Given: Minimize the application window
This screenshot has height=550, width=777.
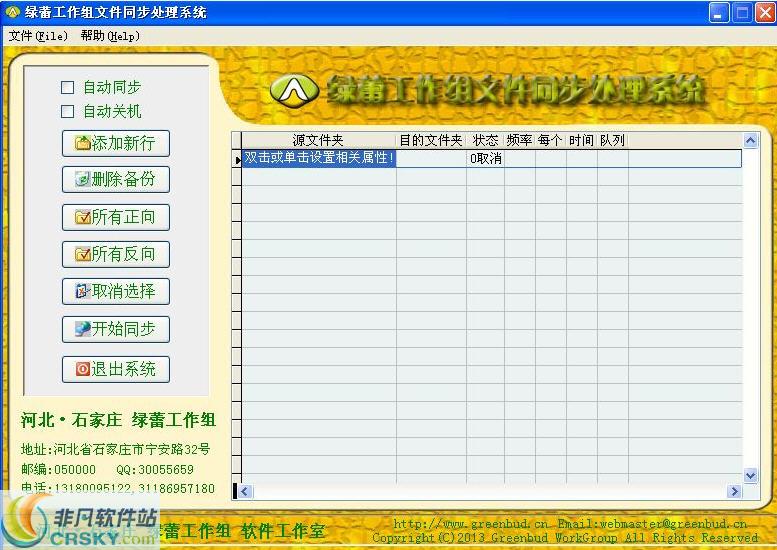Looking at the screenshot, I should (x=719, y=12).
